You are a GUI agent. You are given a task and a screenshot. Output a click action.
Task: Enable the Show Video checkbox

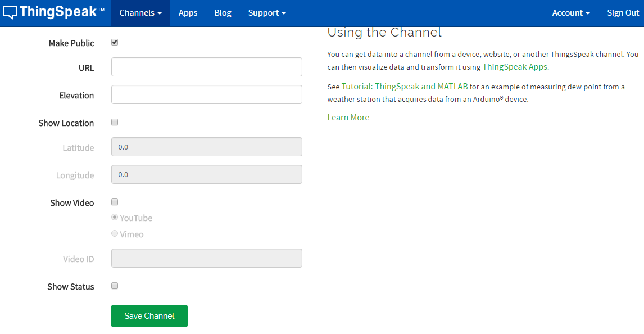tap(114, 201)
